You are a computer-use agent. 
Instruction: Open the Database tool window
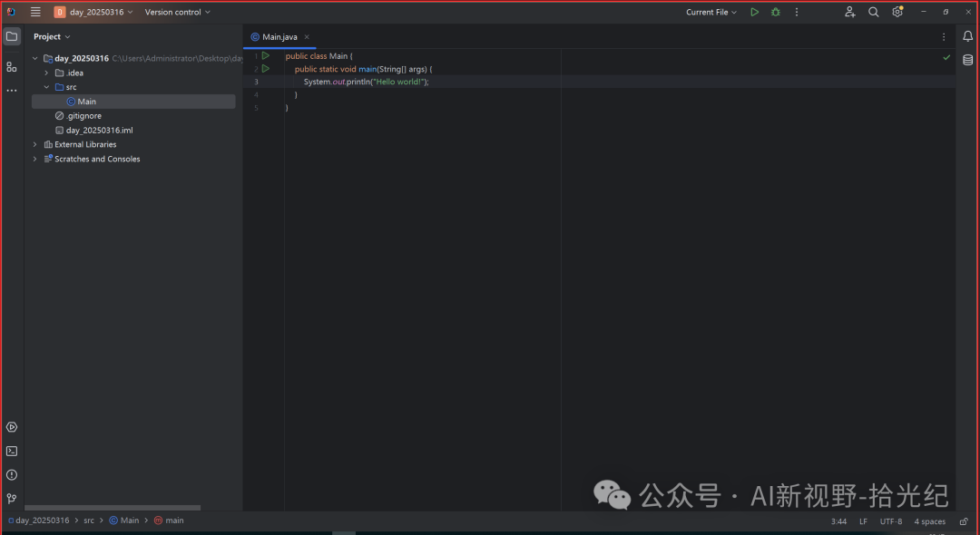click(967, 60)
